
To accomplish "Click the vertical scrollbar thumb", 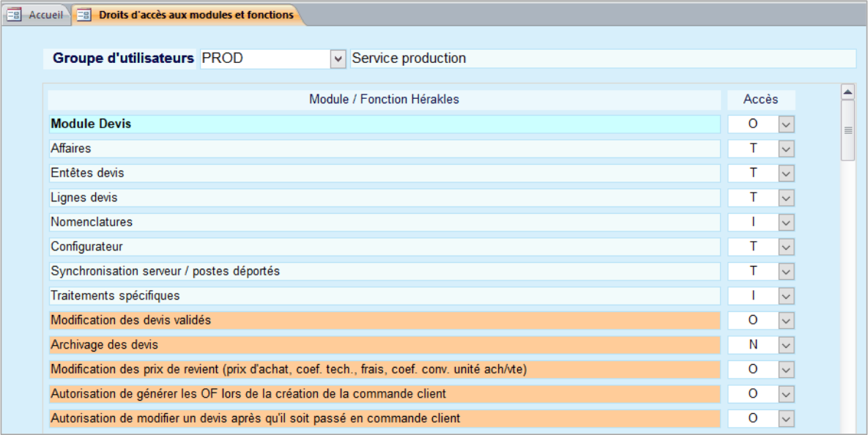I will click(x=847, y=130).
